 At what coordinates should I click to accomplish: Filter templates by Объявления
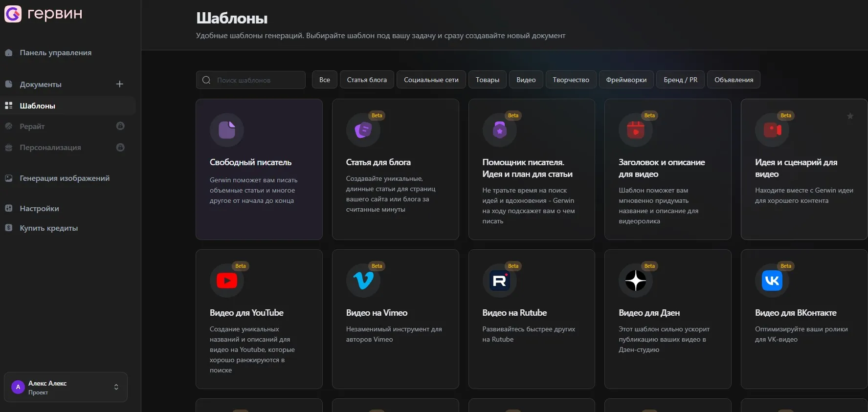click(734, 80)
